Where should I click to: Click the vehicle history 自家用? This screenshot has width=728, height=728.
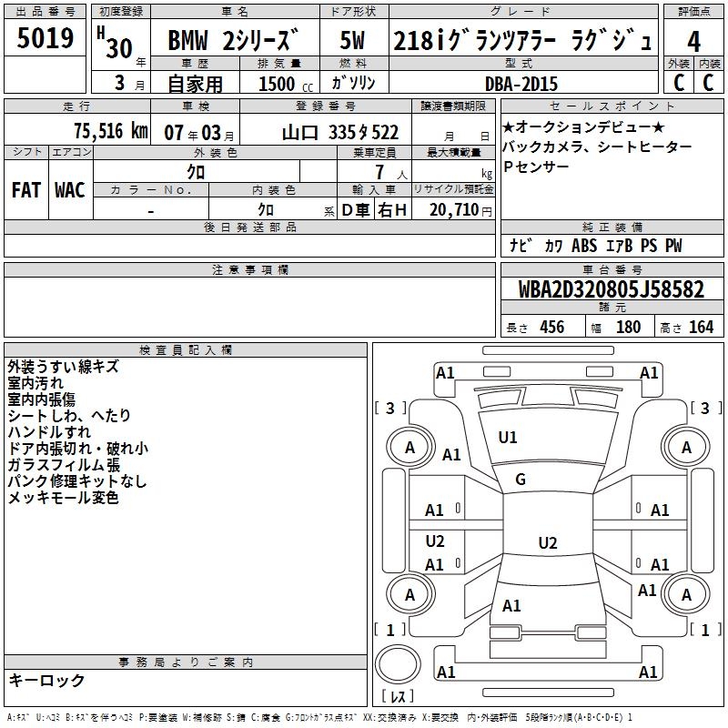(195, 84)
